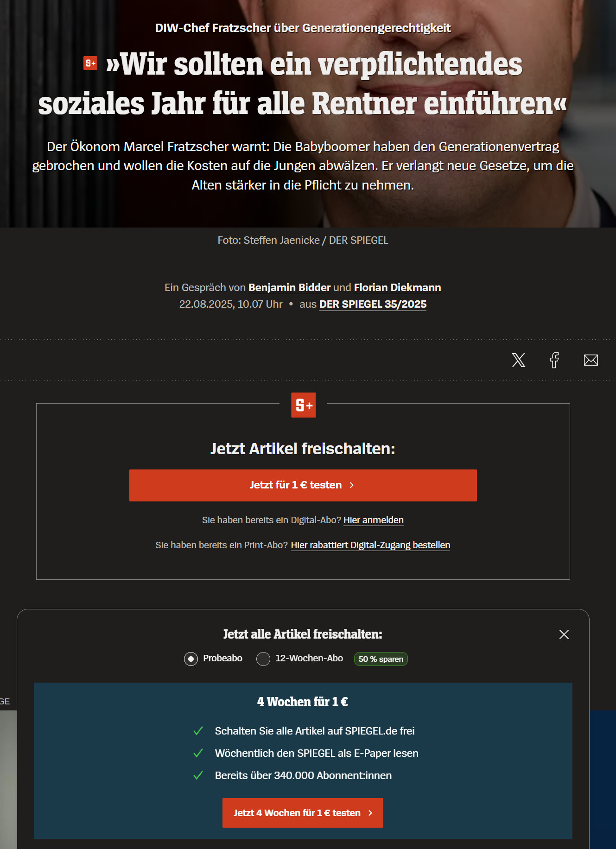The width and height of the screenshot is (616, 849).
Task: Click the 'Jetzt für 1 € testen' button
Action: point(303,485)
